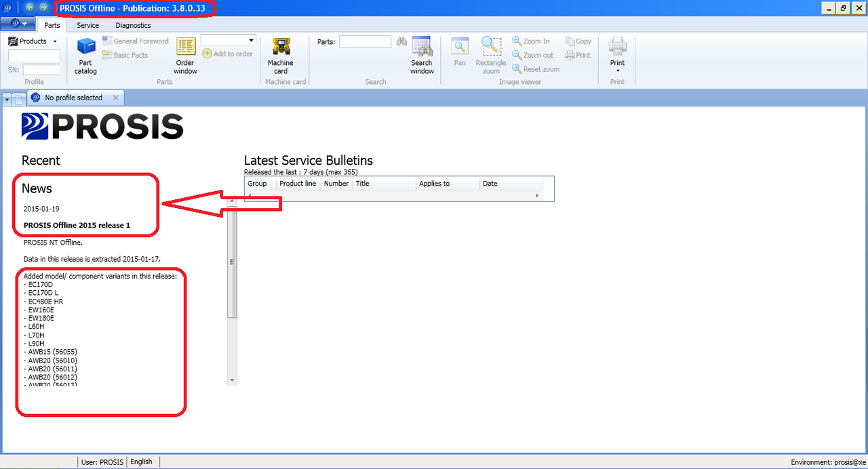
Task: Click the 'Recent' heading
Action: pyautogui.click(x=41, y=161)
